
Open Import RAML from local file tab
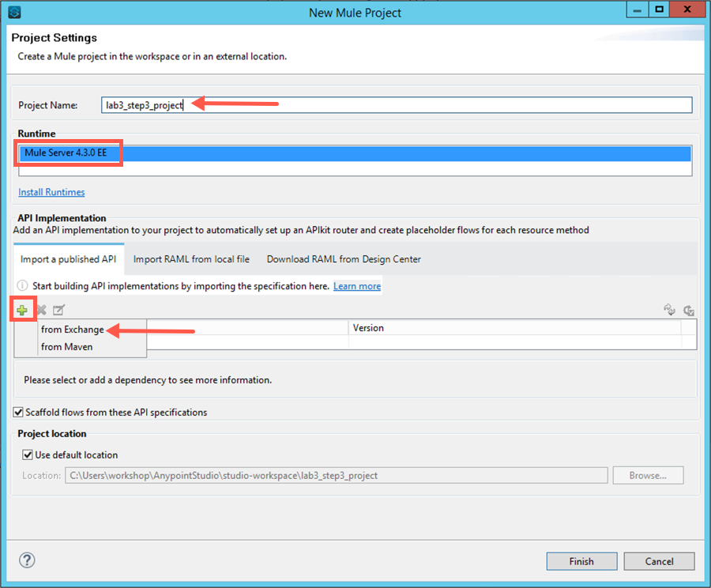(191, 259)
